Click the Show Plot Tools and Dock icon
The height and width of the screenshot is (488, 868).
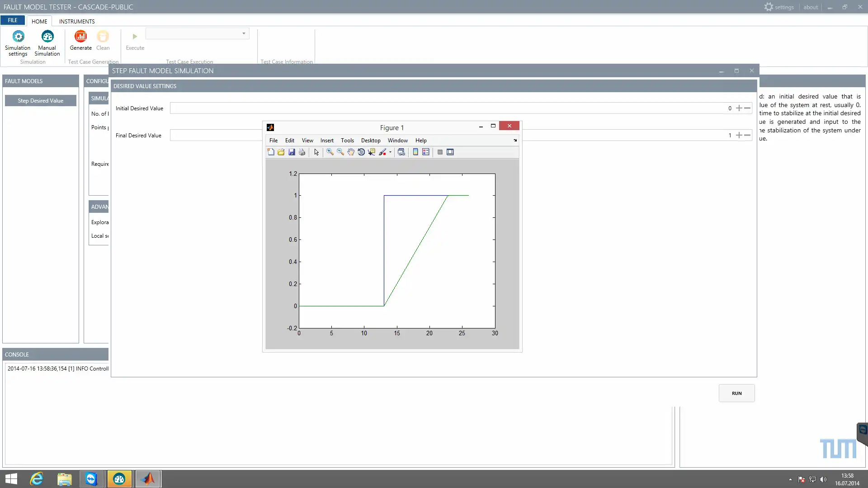450,152
